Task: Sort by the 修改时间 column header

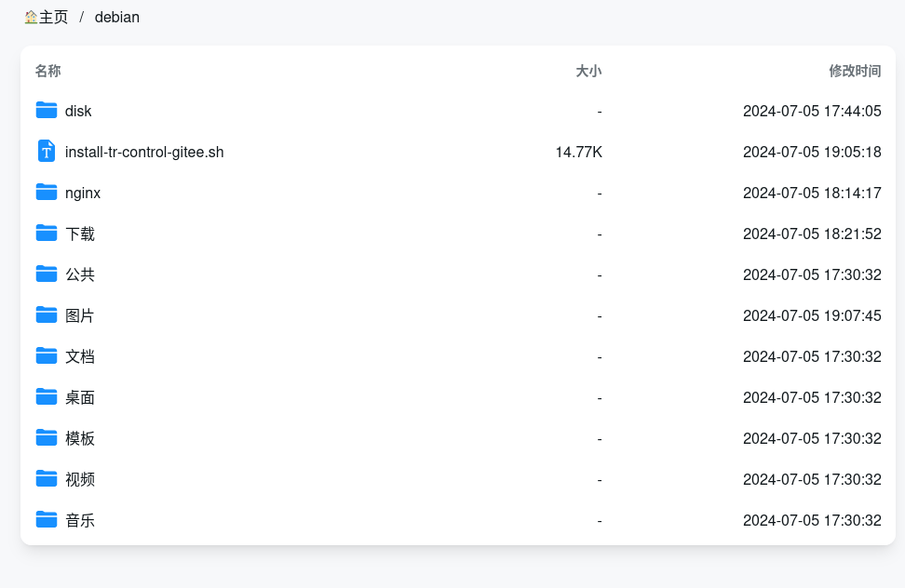Action: click(x=855, y=71)
